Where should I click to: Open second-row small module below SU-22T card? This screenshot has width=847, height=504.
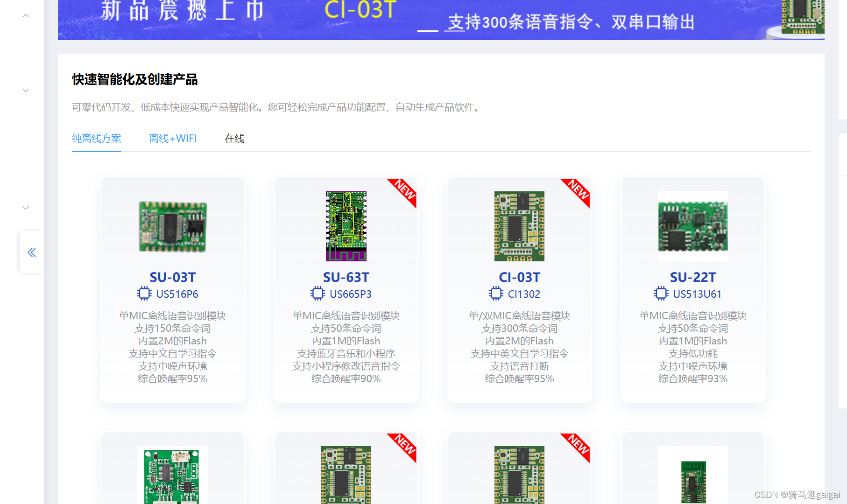pos(693,475)
